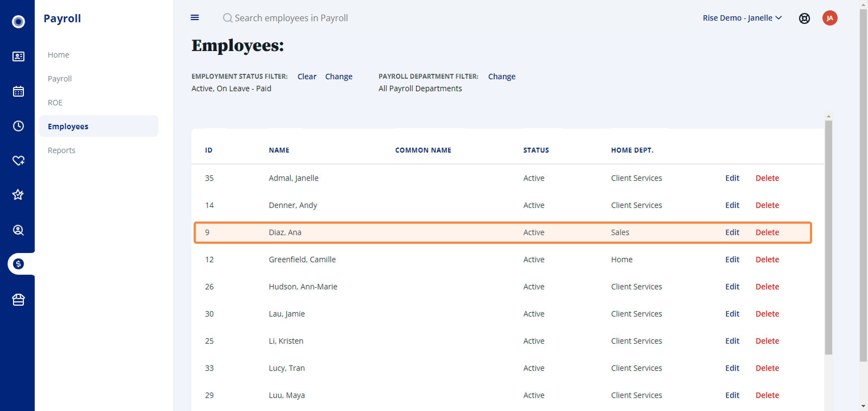The height and width of the screenshot is (411, 868).
Task: Click the Payroll heading title
Action: click(62, 18)
